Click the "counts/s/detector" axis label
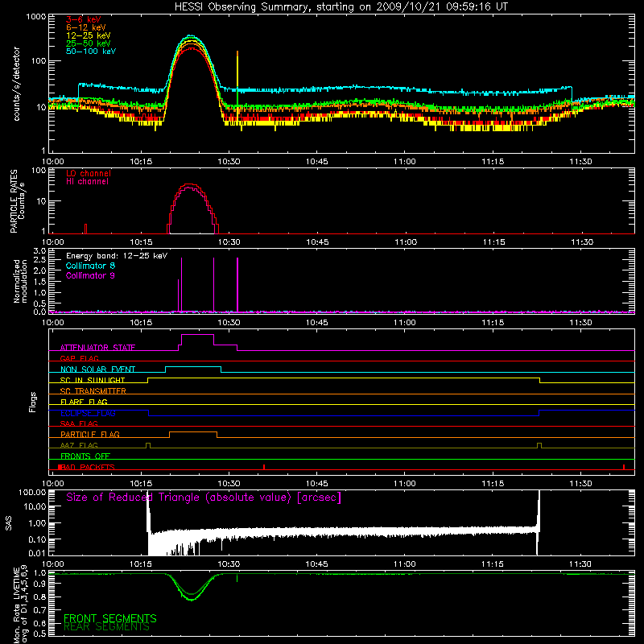The image size is (644, 644). [x=17, y=84]
